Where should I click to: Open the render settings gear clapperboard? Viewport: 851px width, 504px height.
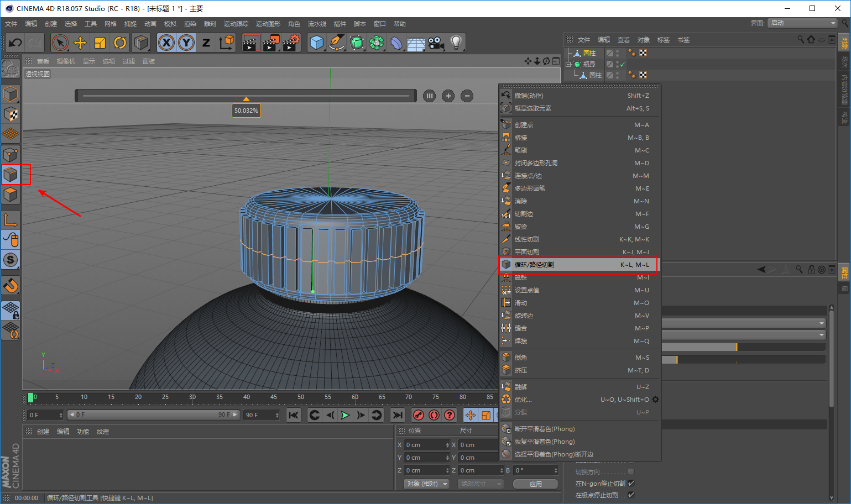(291, 43)
